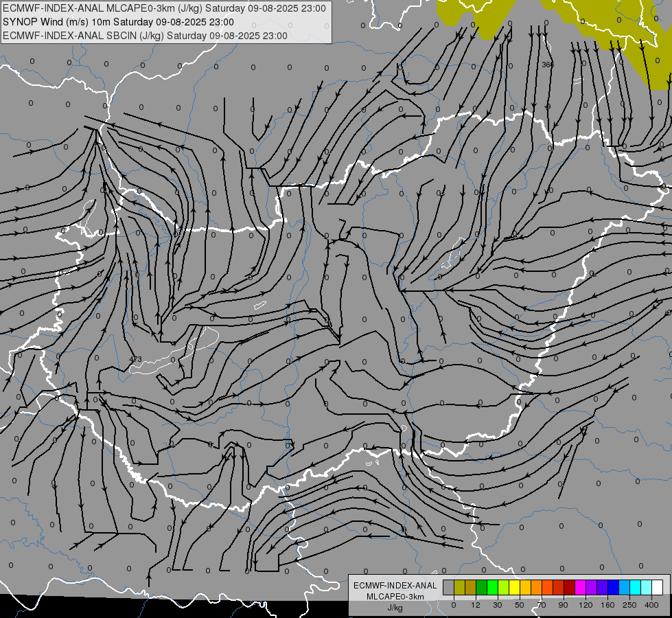Click legend tick value 160
This screenshot has height=618, width=672.
607,605
